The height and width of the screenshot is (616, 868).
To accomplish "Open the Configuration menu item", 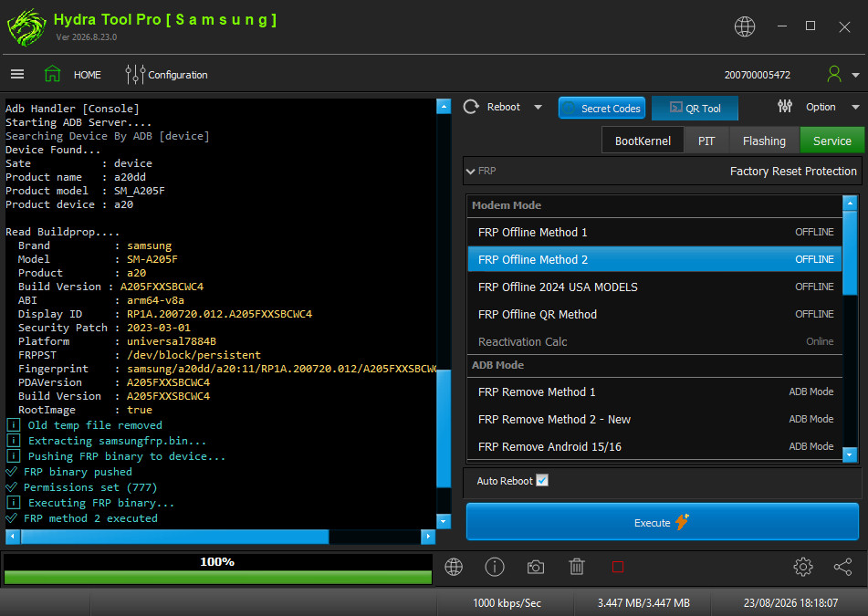I will [178, 75].
